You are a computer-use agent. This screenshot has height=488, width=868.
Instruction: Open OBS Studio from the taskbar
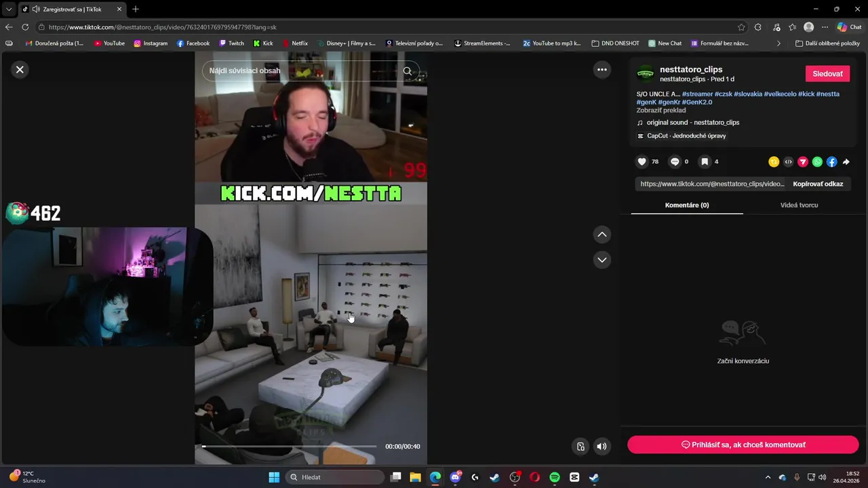pos(515,477)
